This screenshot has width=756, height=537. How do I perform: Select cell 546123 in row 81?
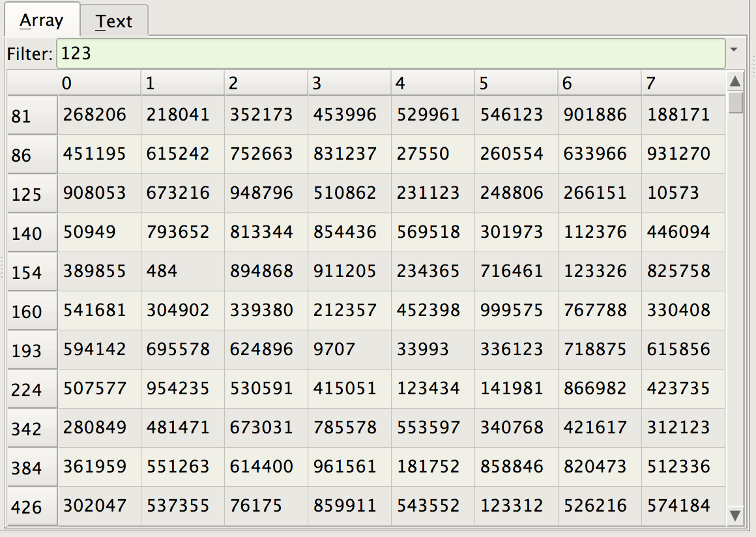(516, 115)
